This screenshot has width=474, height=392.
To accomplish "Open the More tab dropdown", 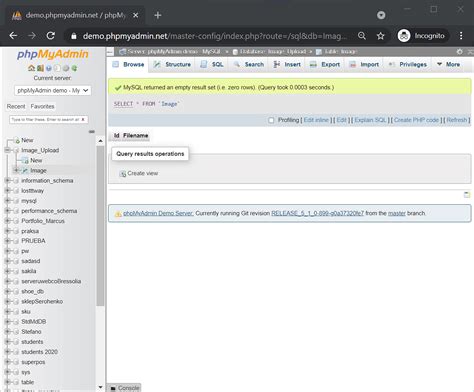I will point(448,64).
